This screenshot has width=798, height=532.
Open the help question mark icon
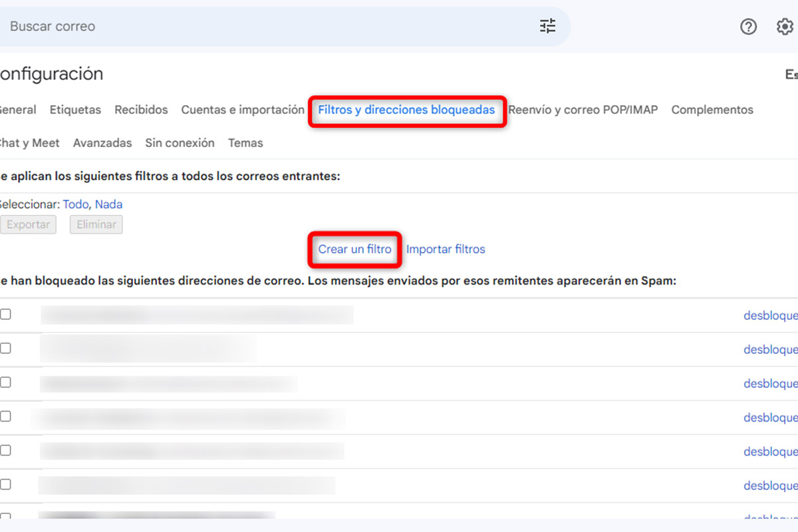tap(749, 27)
